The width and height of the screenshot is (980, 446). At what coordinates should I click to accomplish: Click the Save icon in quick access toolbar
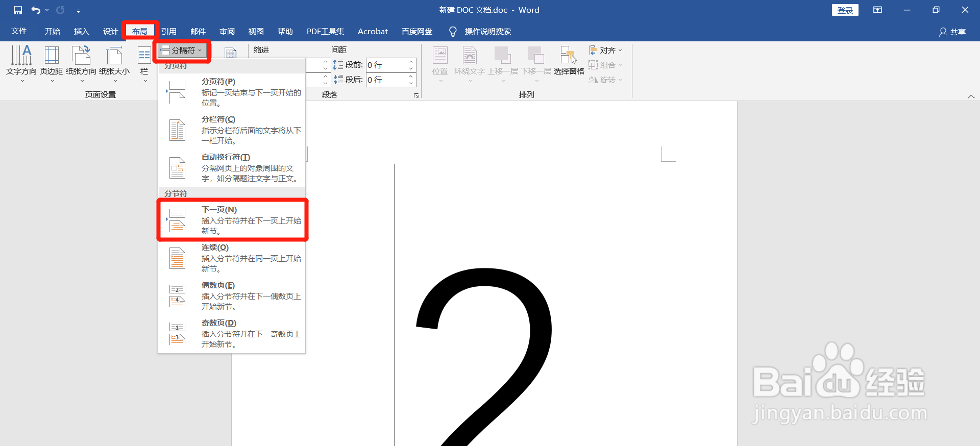pos(18,10)
